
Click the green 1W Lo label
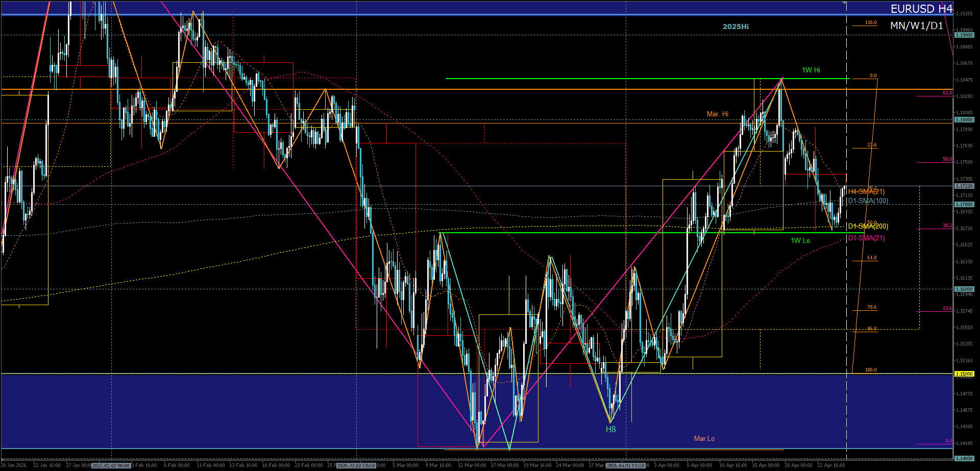(800, 240)
